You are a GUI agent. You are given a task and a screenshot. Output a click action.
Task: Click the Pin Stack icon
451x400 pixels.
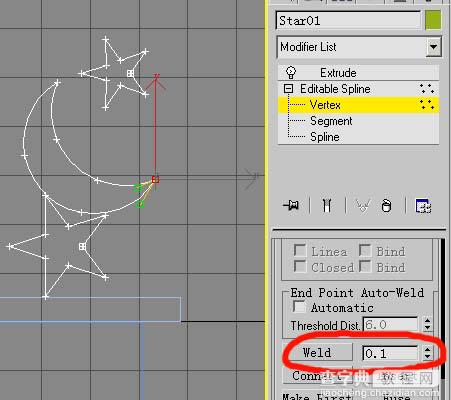coord(291,205)
